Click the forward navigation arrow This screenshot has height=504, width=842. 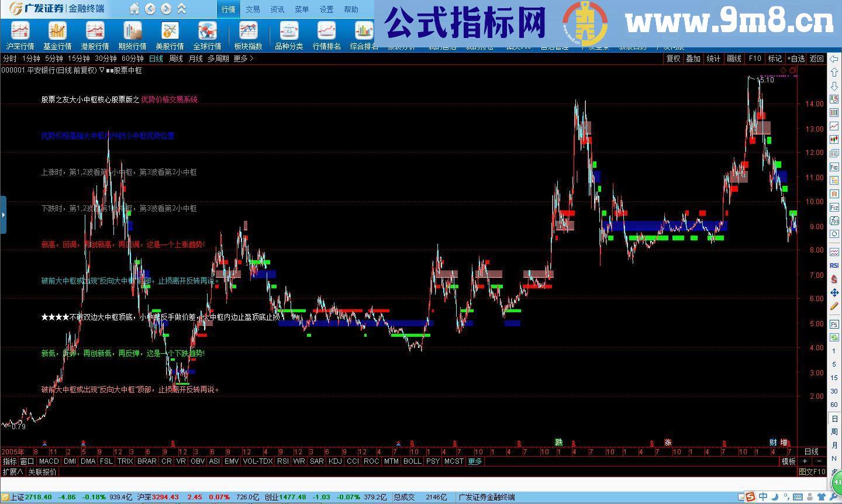tap(166, 9)
